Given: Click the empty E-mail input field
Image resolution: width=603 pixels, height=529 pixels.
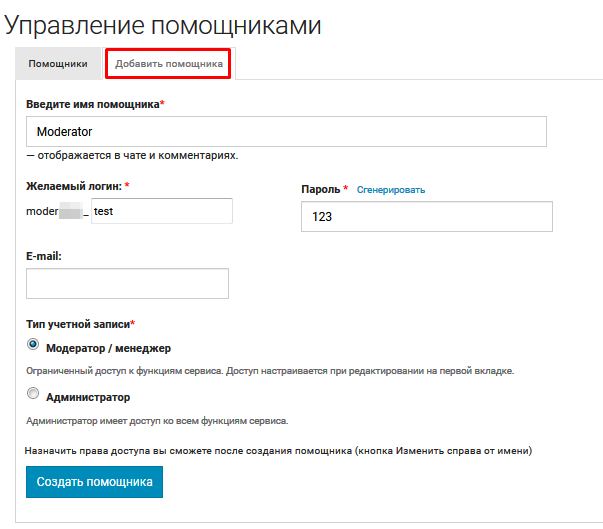Looking at the screenshot, I should [127, 284].
